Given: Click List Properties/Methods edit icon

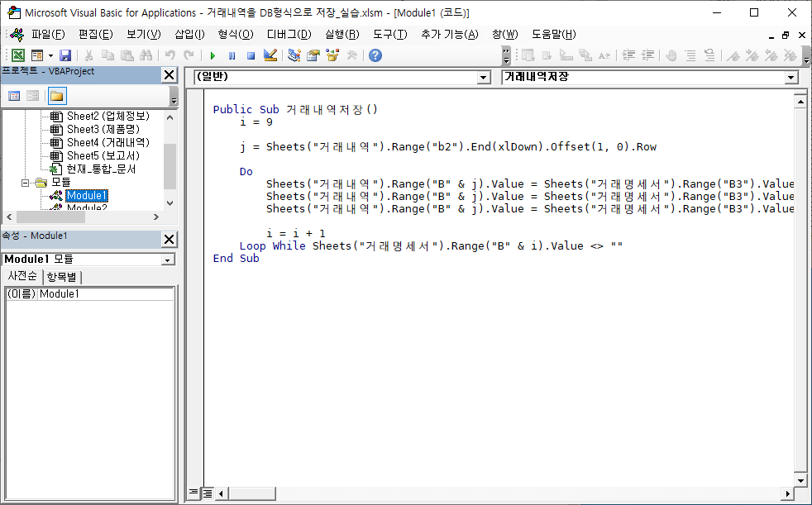Looking at the screenshot, I should (528, 55).
